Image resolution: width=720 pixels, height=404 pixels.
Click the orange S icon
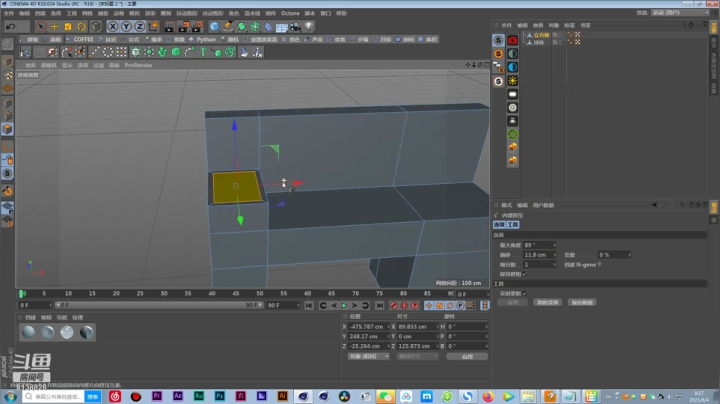click(498, 54)
